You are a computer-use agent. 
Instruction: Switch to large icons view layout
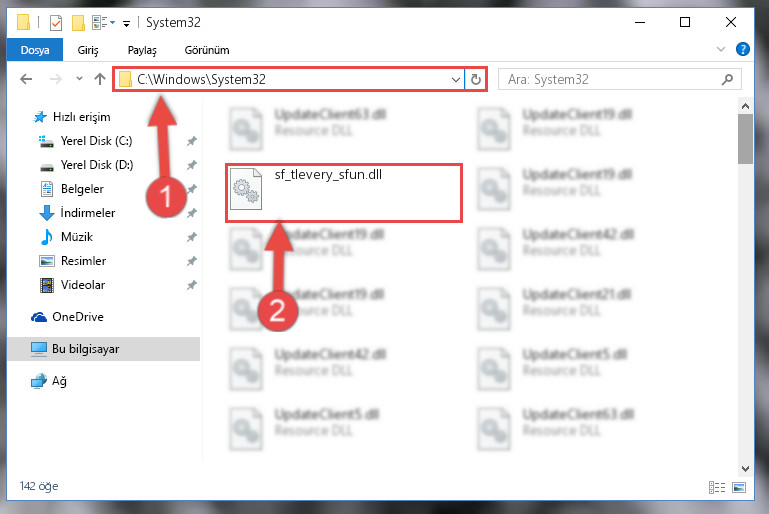[x=739, y=487]
